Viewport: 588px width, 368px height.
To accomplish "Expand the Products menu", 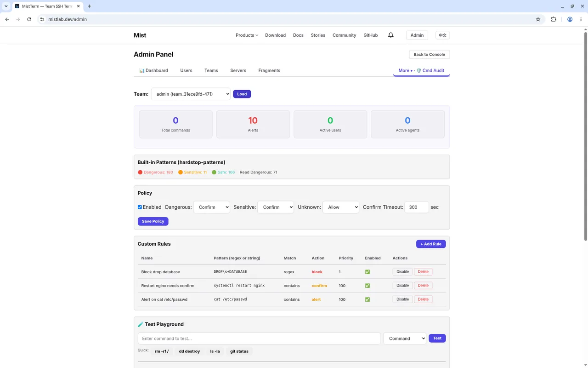I will 247,35.
